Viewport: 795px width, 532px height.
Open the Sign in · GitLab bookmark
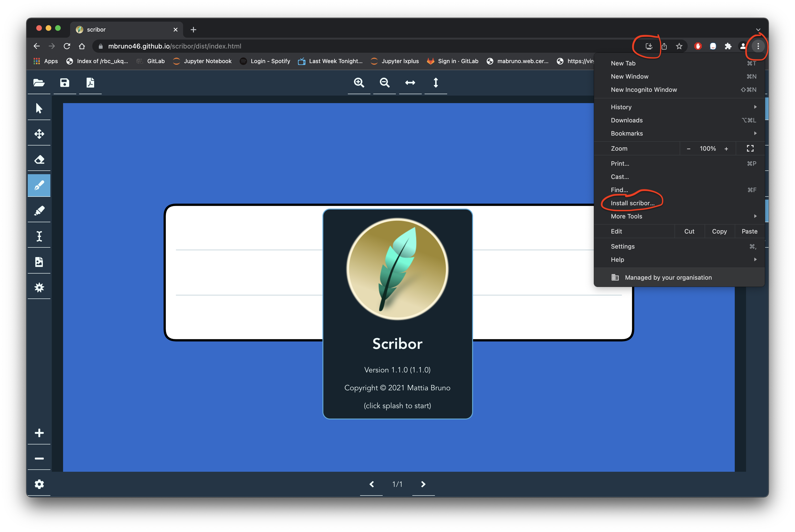pos(453,61)
